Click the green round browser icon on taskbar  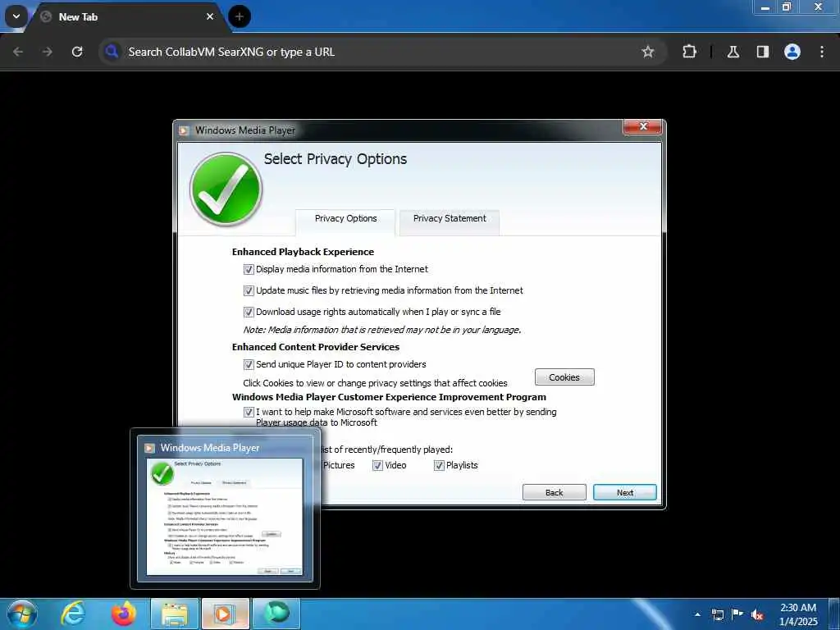(x=276, y=614)
